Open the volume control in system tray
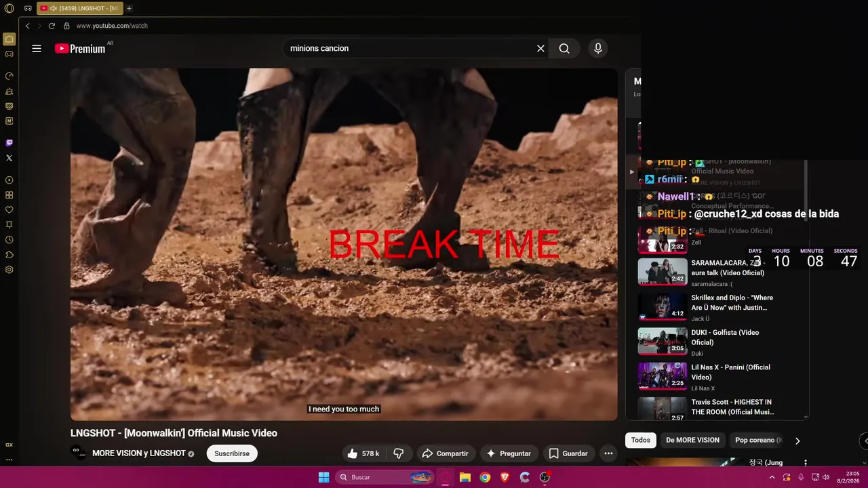Screen dimensions: 868x488 (x=826, y=477)
